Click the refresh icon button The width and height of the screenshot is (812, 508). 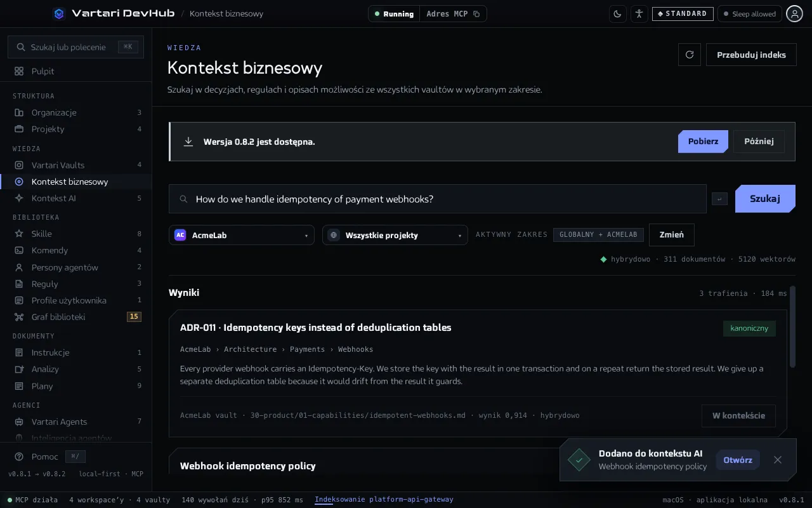(690, 55)
